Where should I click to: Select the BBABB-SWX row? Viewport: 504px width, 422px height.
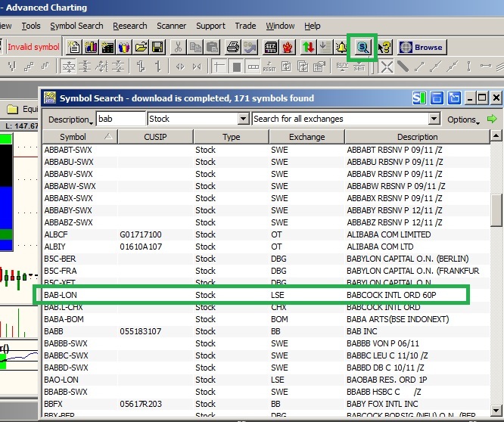266,392
